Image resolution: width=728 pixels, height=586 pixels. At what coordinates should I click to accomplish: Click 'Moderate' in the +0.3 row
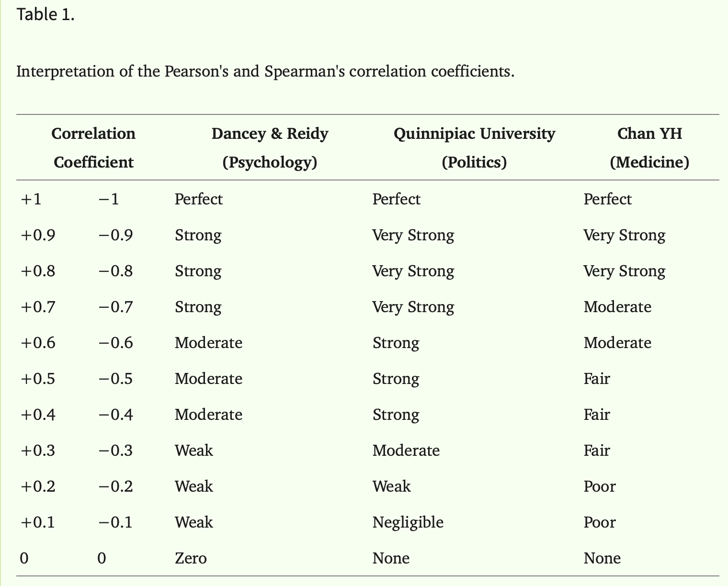(x=406, y=451)
